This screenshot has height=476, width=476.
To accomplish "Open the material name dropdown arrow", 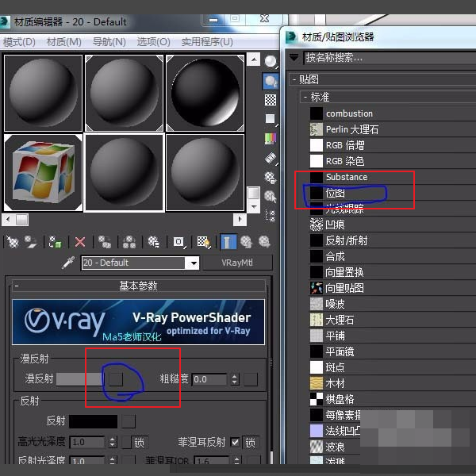I will pos(193,263).
